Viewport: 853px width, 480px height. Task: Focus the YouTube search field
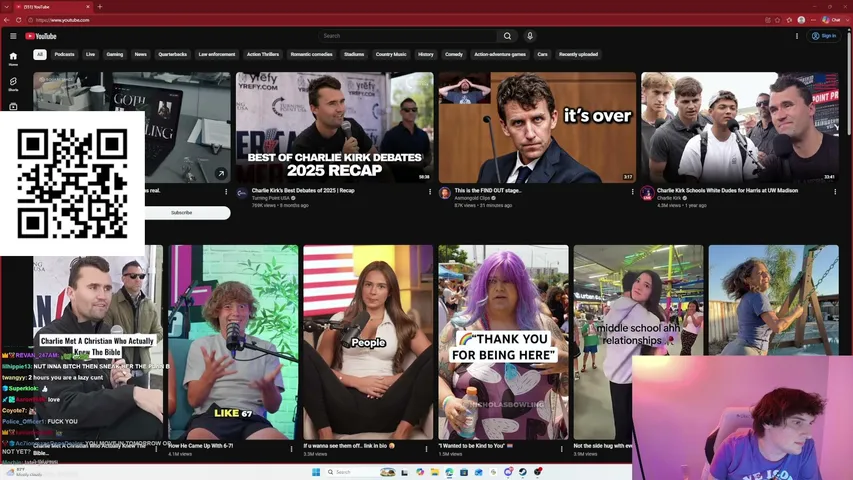[x=408, y=36]
